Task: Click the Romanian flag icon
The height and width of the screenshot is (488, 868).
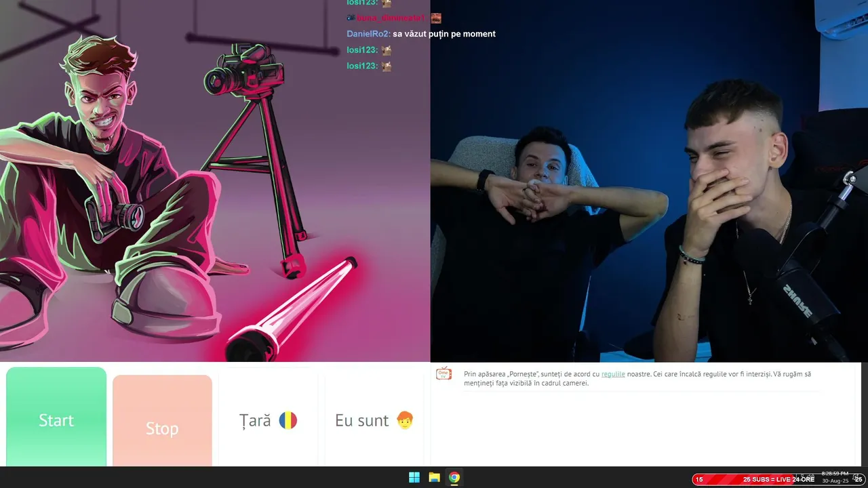Action: point(288,420)
